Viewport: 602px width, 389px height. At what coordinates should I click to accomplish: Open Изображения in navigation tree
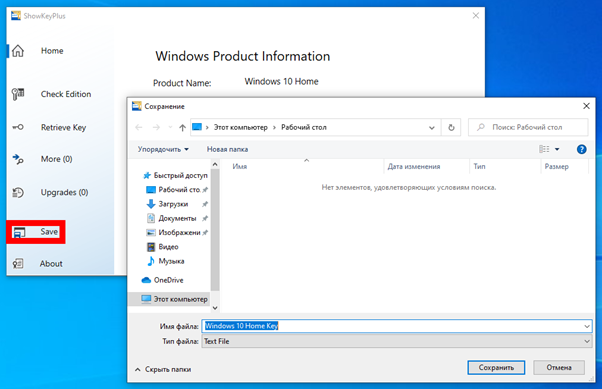(x=177, y=232)
